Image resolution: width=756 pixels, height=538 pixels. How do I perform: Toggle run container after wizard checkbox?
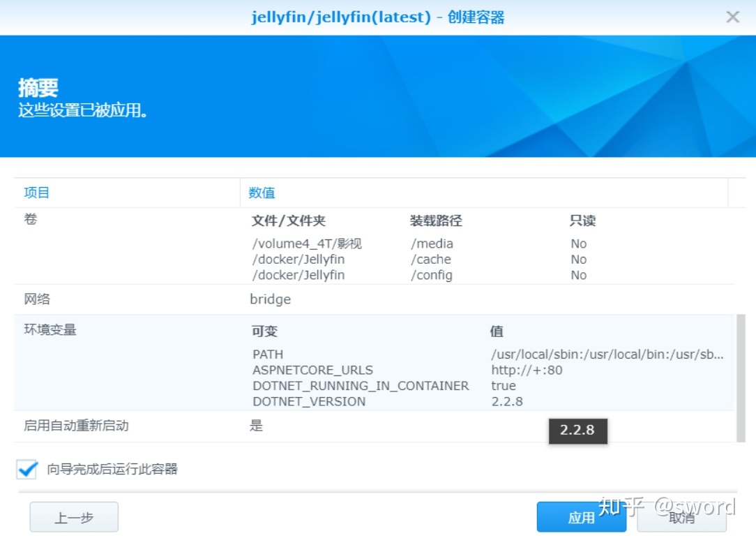[27, 469]
